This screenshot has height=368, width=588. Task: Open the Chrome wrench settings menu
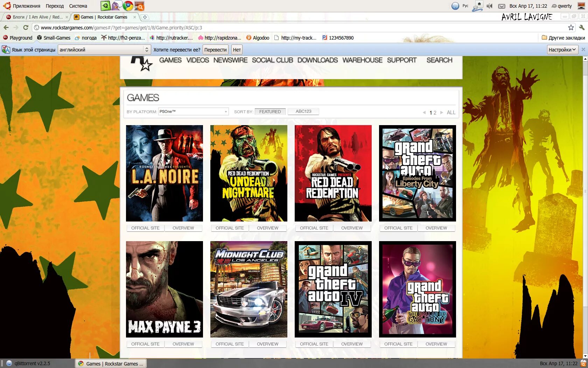pyautogui.click(x=582, y=28)
